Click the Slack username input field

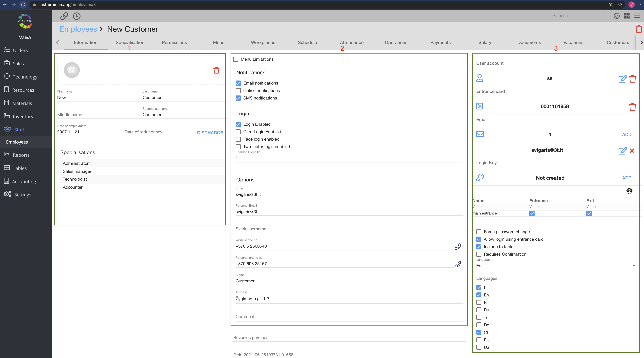tap(349, 229)
